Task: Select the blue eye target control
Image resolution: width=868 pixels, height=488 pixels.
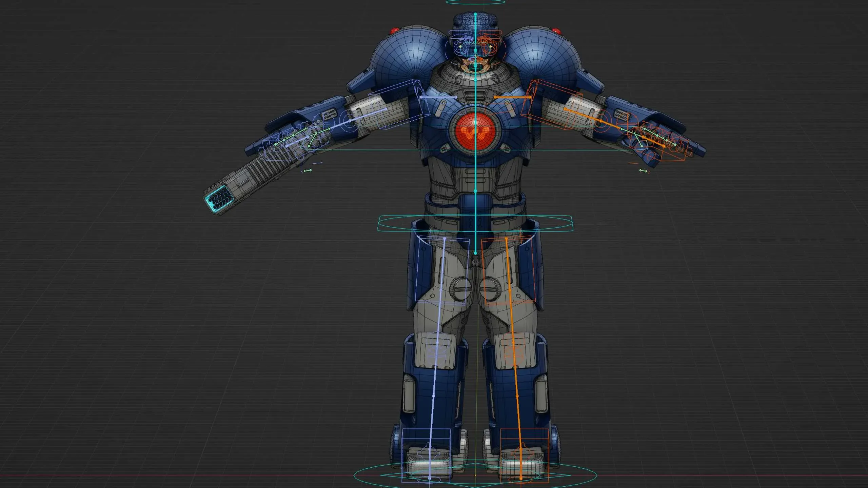Action: [x=461, y=47]
